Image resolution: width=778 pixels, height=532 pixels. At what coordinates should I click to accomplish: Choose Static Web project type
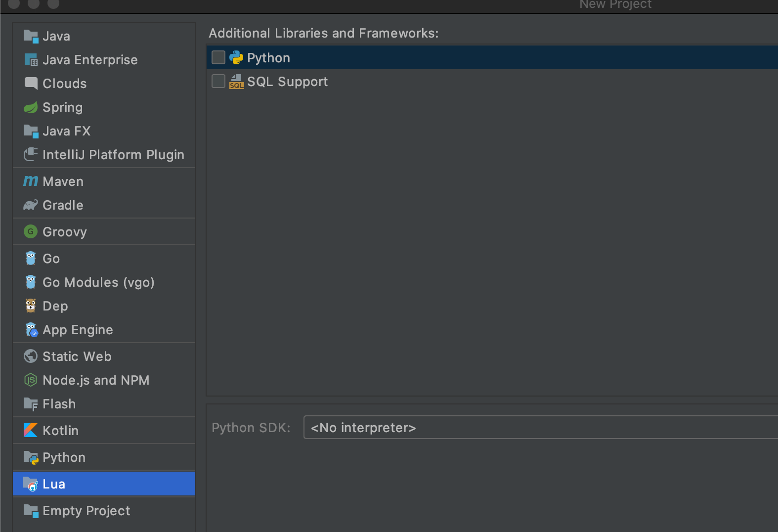point(104,356)
